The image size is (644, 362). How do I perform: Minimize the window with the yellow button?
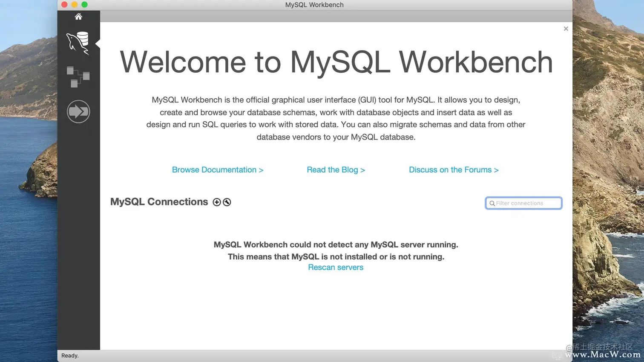tap(75, 5)
